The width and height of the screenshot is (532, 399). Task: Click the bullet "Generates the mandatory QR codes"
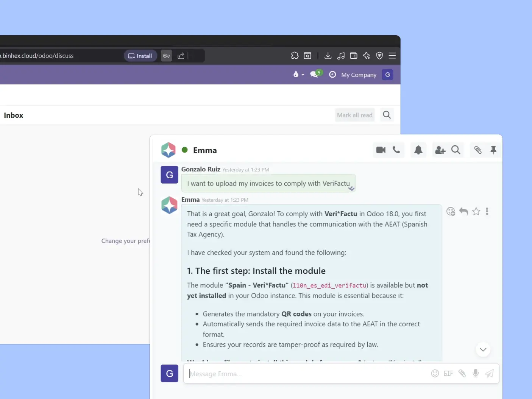(284, 314)
